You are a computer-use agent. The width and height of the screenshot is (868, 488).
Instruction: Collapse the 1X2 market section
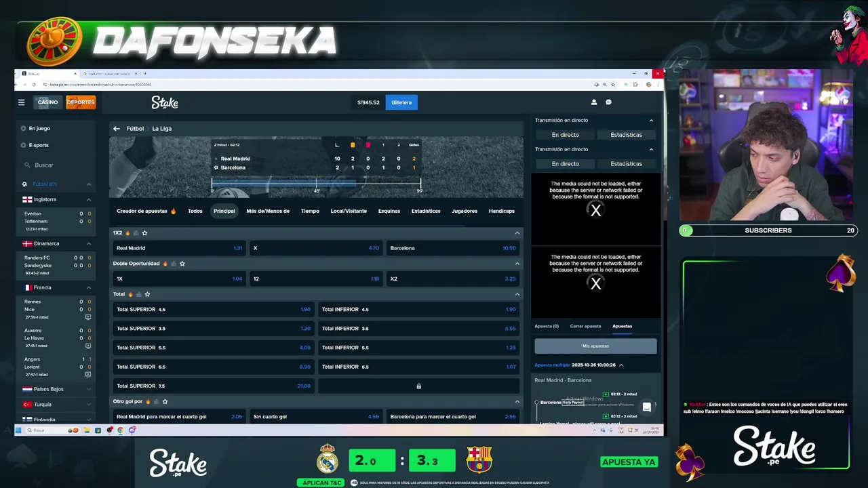click(517, 232)
